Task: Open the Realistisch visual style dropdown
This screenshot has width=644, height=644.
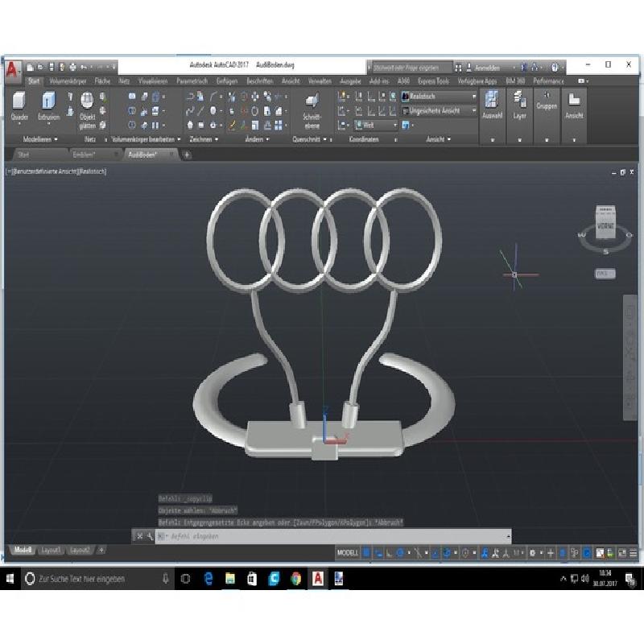Action: [x=439, y=97]
